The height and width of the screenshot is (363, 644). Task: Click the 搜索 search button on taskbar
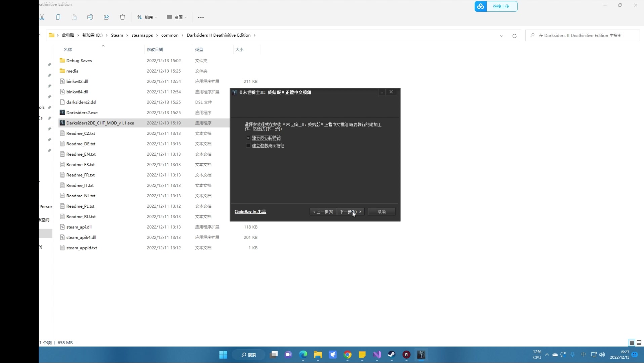[x=249, y=355]
